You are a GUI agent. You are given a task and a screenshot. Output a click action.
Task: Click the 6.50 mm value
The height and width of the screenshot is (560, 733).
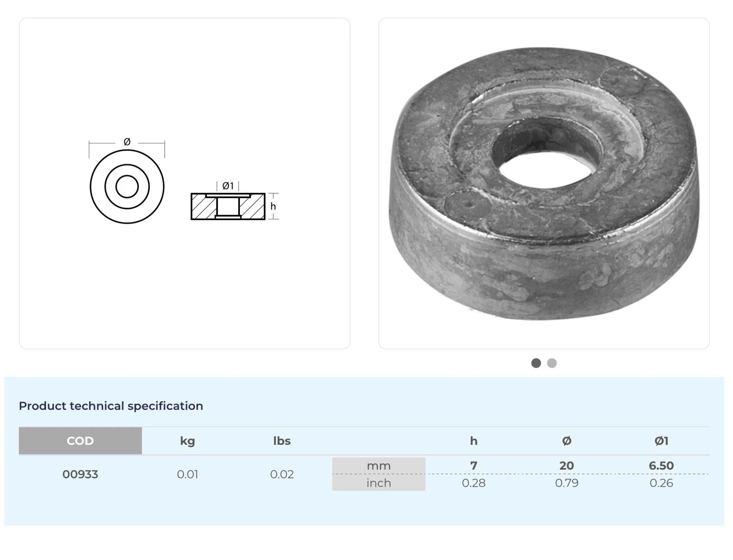point(661,466)
